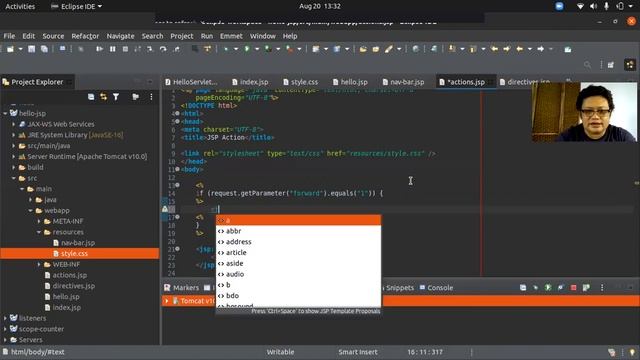Open Servers view menu (three dots)

(x=602, y=288)
